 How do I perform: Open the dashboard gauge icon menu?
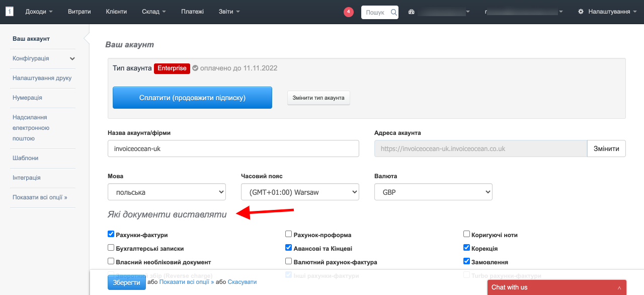tap(411, 12)
